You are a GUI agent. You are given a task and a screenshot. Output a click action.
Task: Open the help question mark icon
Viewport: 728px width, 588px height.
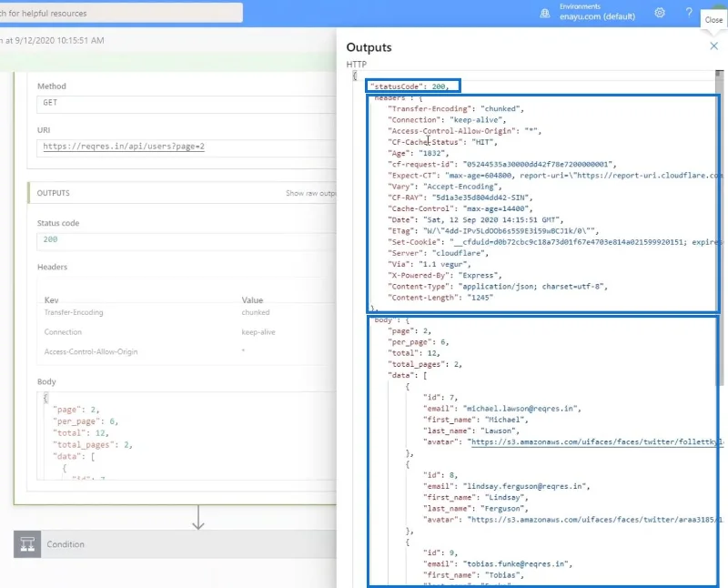click(x=689, y=13)
